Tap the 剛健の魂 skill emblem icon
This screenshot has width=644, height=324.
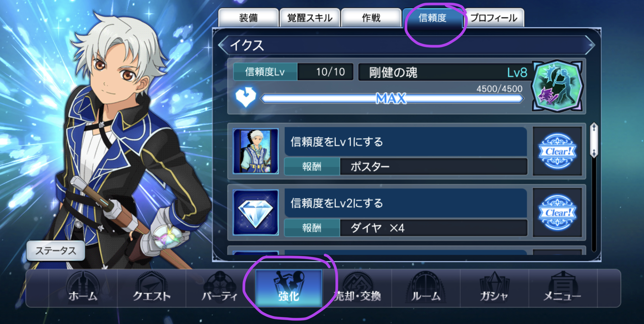pyautogui.click(x=557, y=86)
